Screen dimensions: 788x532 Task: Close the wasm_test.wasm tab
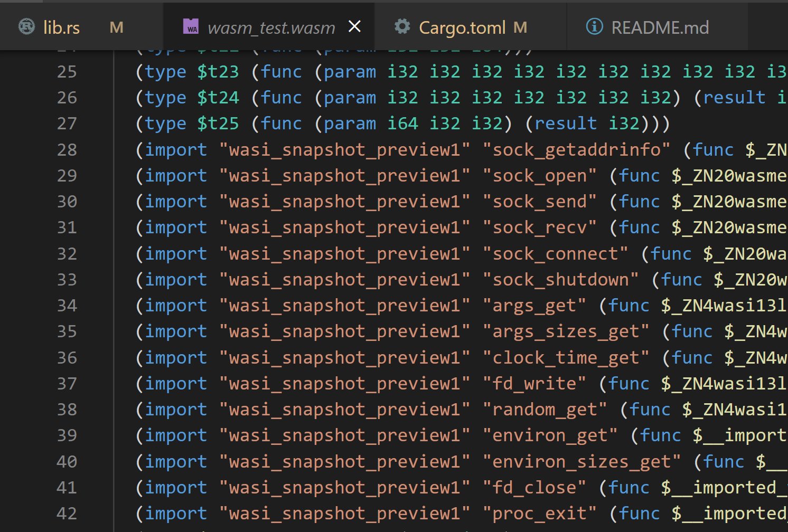tap(355, 26)
